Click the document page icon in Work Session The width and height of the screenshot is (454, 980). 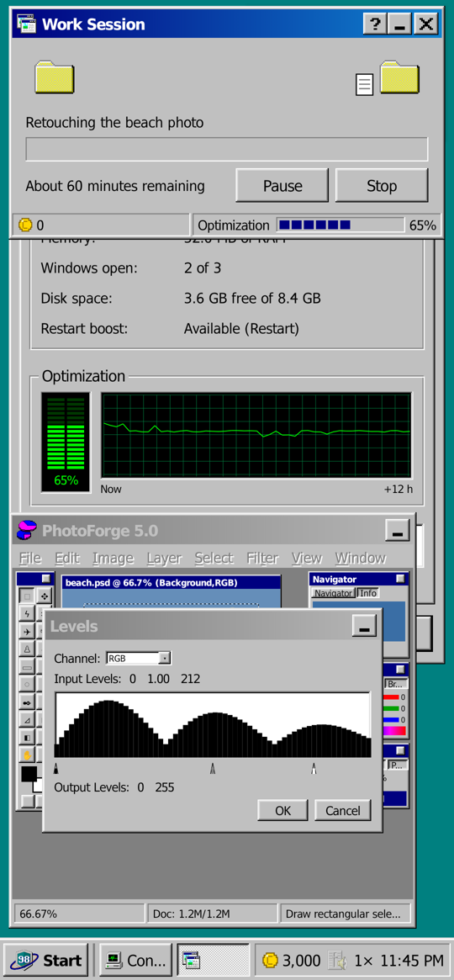pos(365,84)
